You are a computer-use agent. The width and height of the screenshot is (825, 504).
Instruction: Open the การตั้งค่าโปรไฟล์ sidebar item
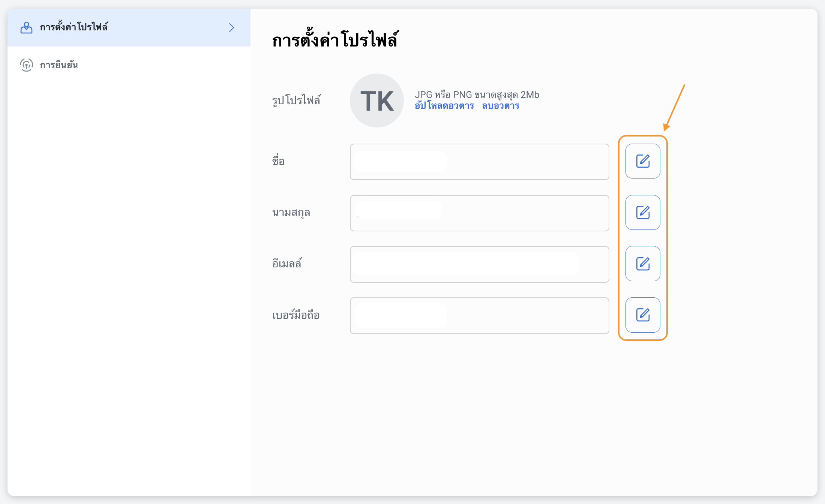74,27
